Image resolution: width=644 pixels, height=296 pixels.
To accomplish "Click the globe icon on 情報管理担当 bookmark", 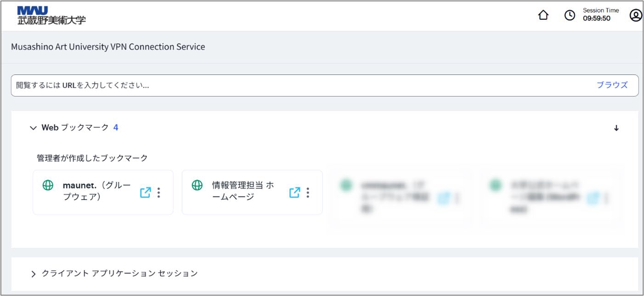I will coord(197,185).
